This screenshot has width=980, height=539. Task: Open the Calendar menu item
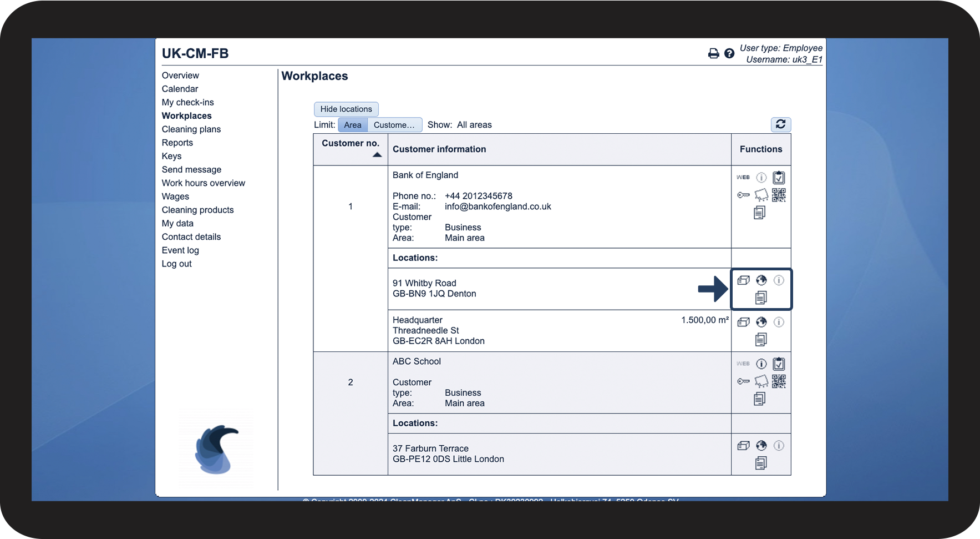point(180,89)
